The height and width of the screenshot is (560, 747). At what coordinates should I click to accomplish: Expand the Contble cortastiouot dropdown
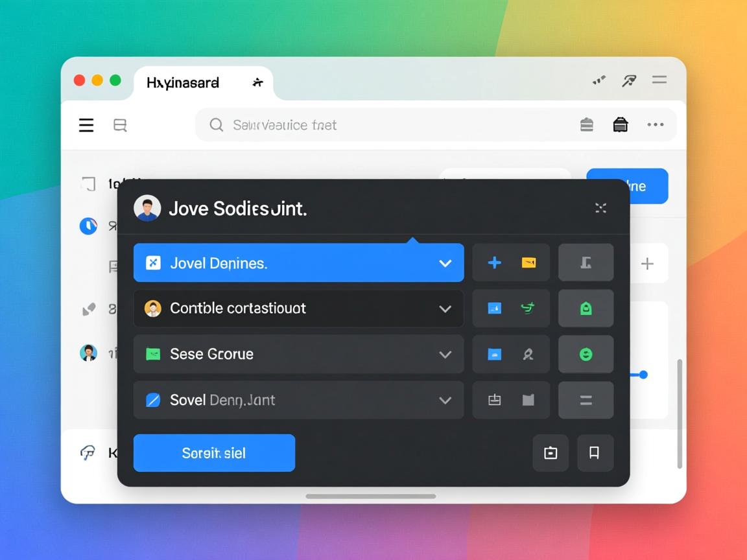click(x=445, y=309)
